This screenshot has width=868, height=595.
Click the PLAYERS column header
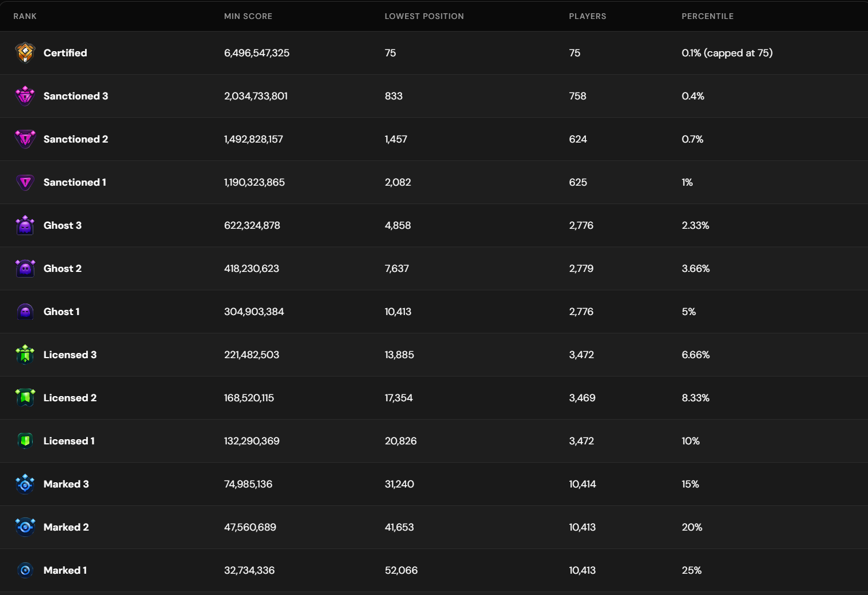pos(588,16)
